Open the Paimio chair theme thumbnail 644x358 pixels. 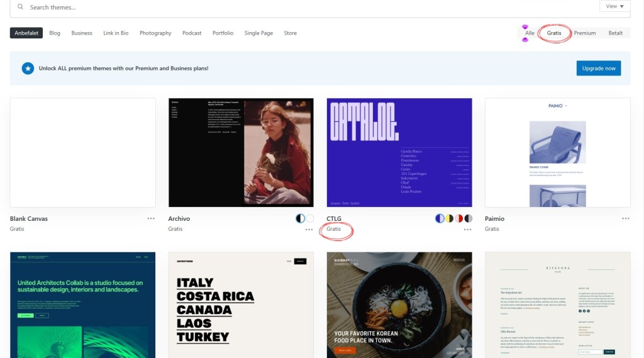click(557, 152)
